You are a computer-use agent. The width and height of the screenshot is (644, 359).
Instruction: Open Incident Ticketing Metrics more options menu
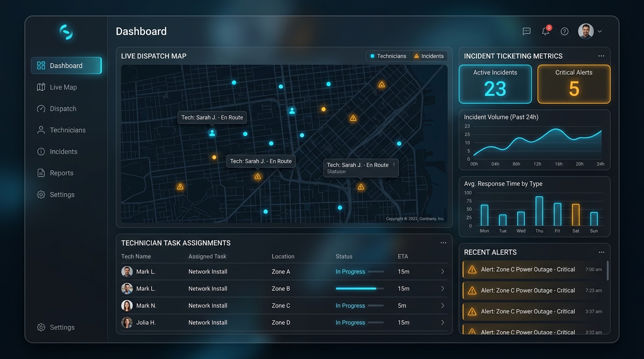click(x=601, y=56)
